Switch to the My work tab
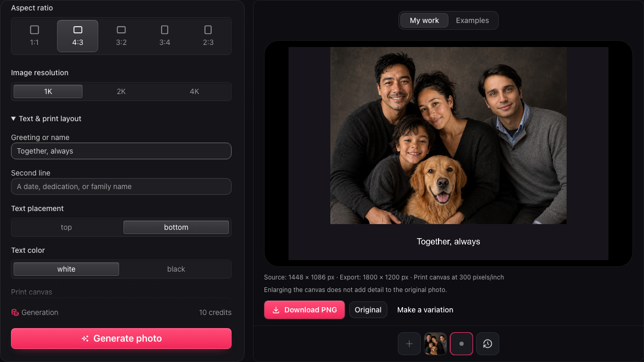The image size is (644, 362). [x=424, y=20]
